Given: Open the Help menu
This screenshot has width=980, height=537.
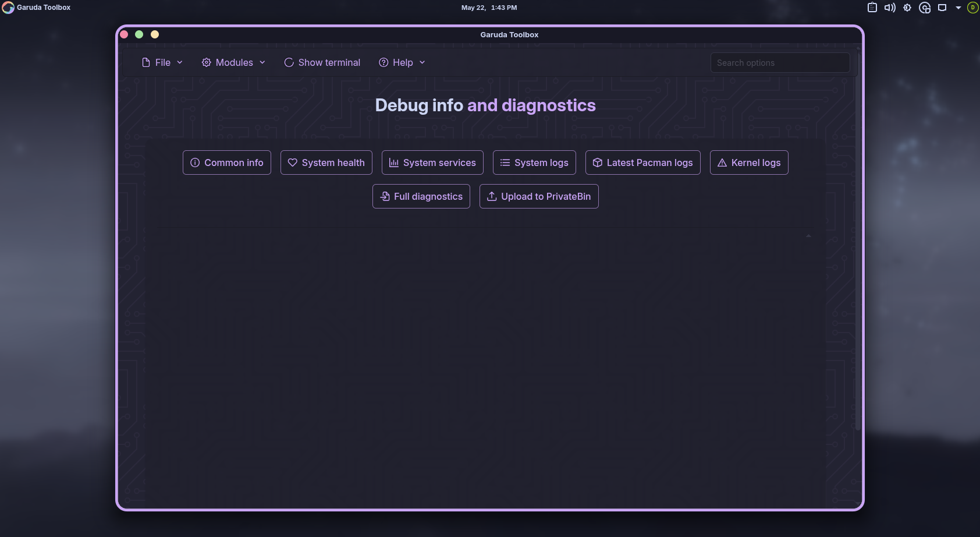Looking at the screenshot, I should (402, 62).
